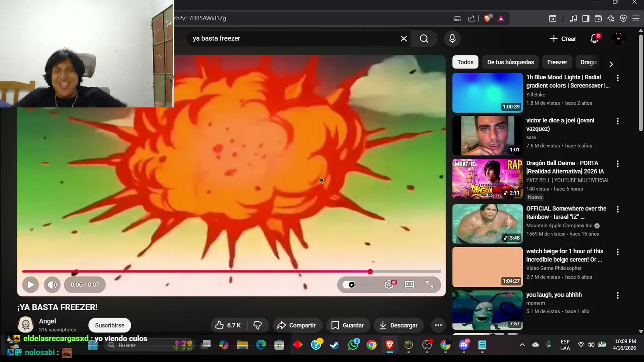Screen dimensions: 644x362
Task: Open the tab search icon in toolbar
Action: (x=553, y=18)
